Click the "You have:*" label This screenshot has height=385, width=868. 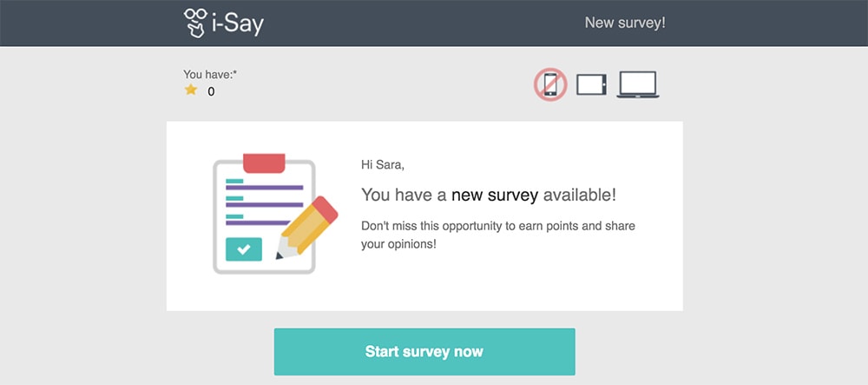(210, 74)
